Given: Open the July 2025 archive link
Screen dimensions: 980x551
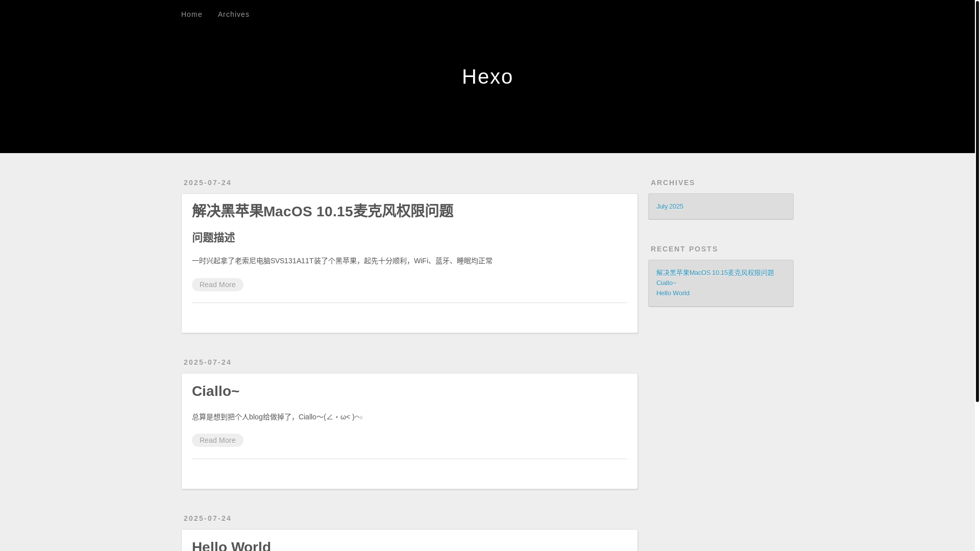Looking at the screenshot, I should point(670,207).
